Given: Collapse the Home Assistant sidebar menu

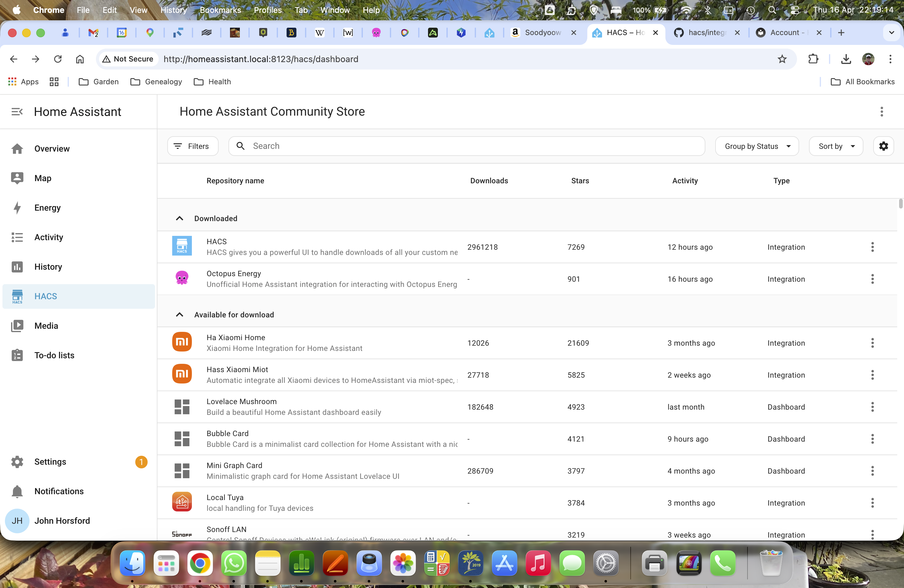Looking at the screenshot, I should (x=17, y=112).
